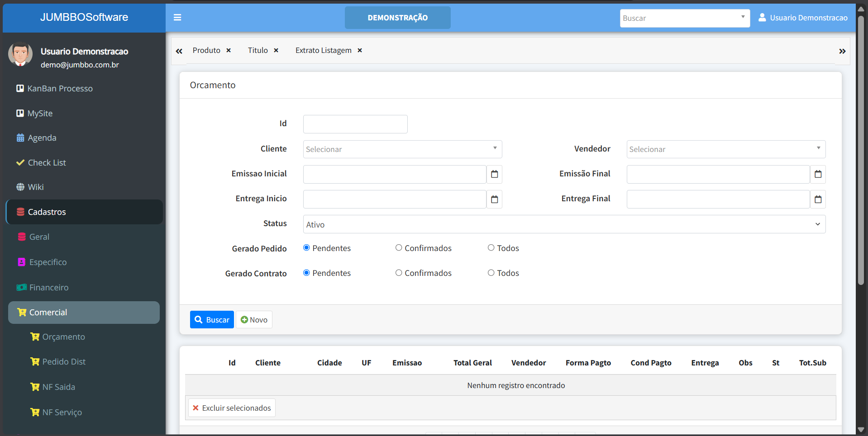Image resolution: width=868 pixels, height=436 pixels.
Task: Click the DEMONSTRAÇÃO button
Action: tap(398, 18)
